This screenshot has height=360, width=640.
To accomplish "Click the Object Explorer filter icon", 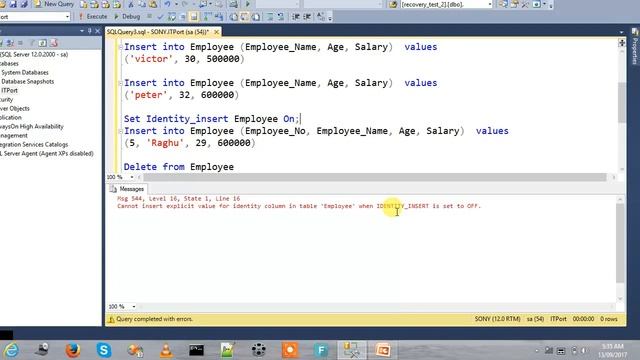I will (x=32, y=43).
